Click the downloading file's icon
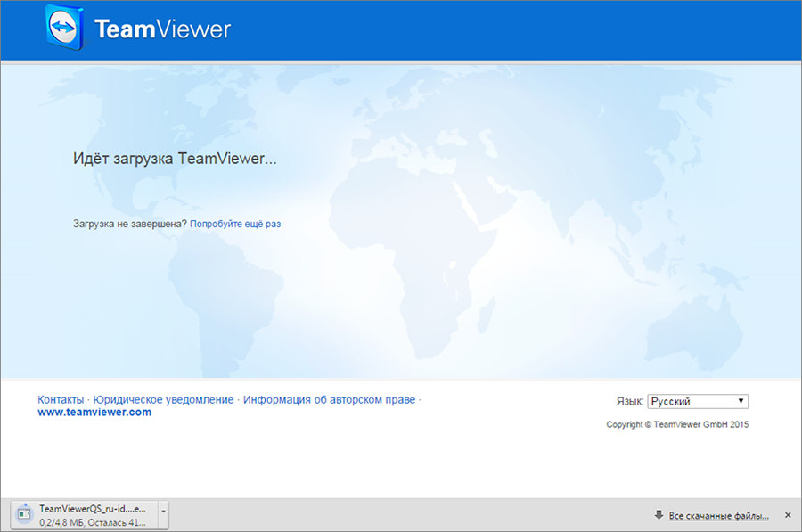 point(24,514)
